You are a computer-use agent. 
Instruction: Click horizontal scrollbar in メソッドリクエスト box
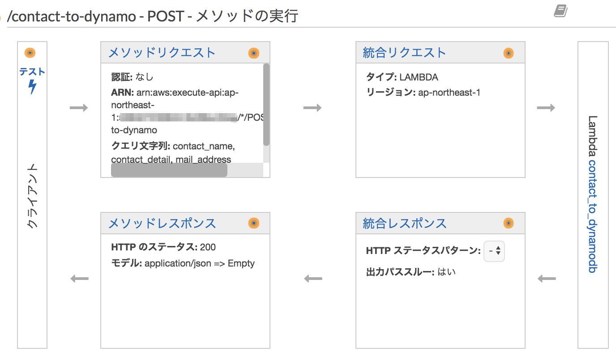point(169,170)
